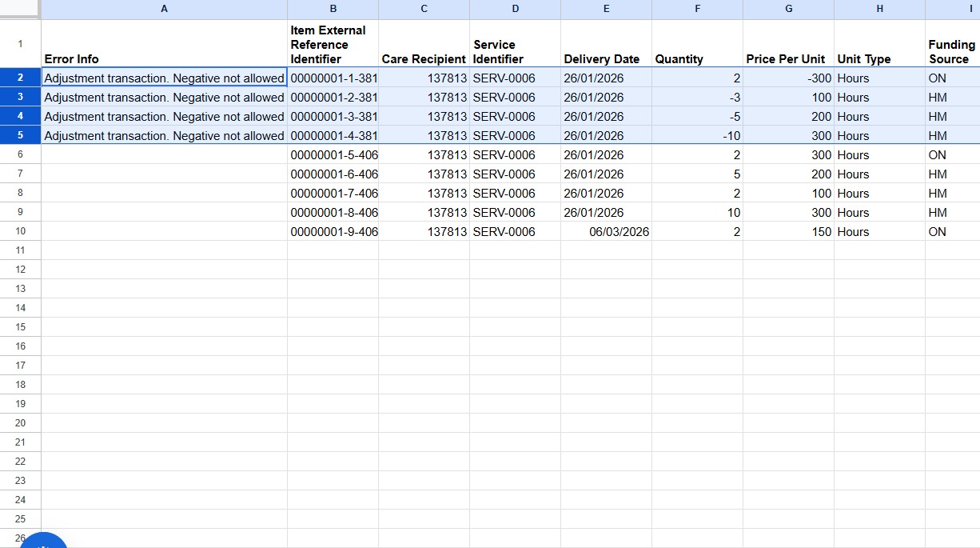Click cell '00000001-5-406'

pyautogui.click(x=333, y=155)
